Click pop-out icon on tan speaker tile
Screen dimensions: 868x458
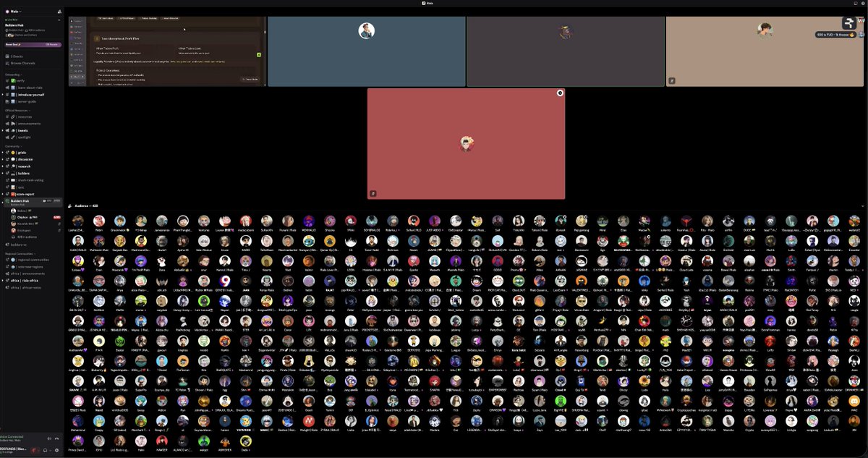(x=672, y=81)
